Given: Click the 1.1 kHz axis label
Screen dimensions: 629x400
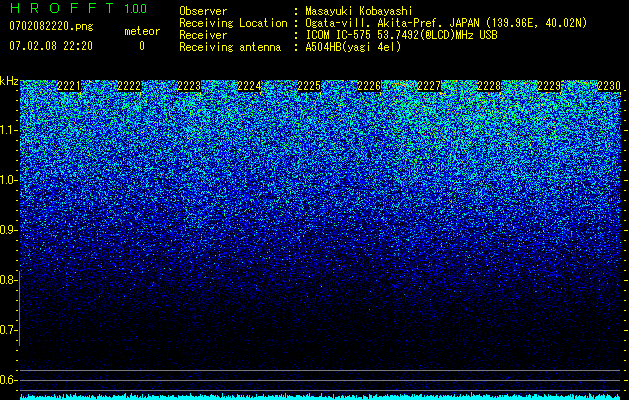Looking at the screenshot, I should [7, 130].
